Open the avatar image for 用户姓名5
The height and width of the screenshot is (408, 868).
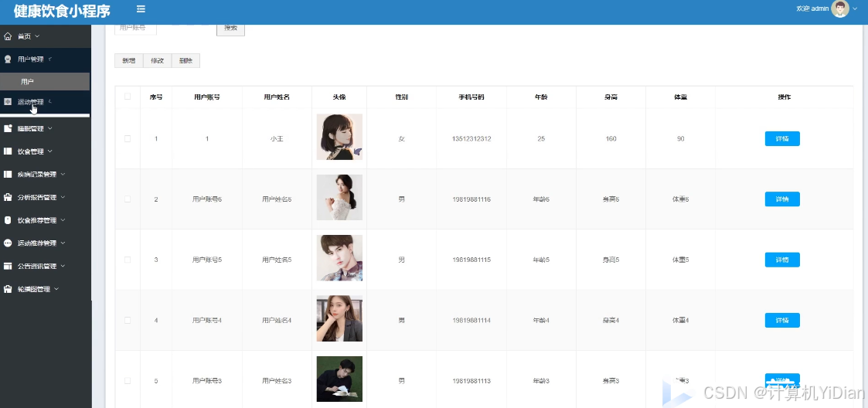tap(339, 258)
